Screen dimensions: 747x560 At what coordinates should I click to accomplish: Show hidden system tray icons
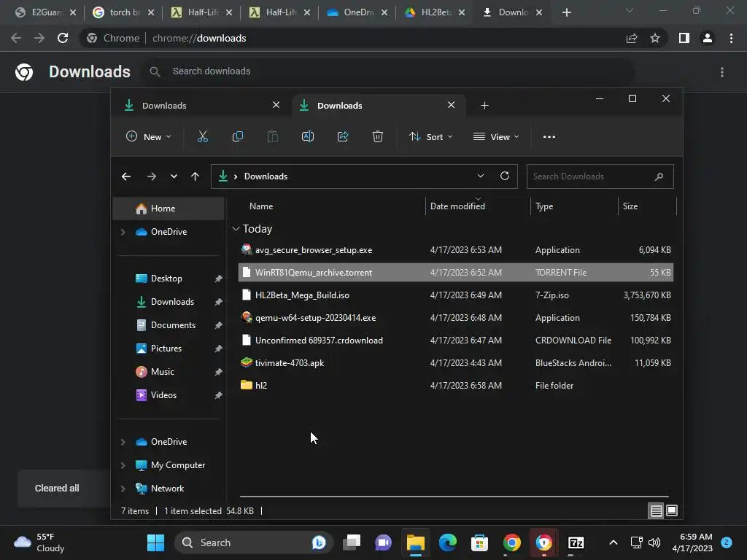pyautogui.click(x=613, y=542)
